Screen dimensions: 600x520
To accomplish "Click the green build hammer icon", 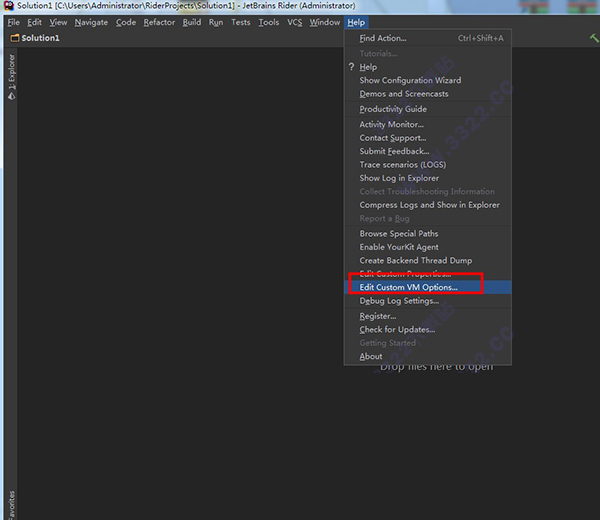I will coord(594,37).
